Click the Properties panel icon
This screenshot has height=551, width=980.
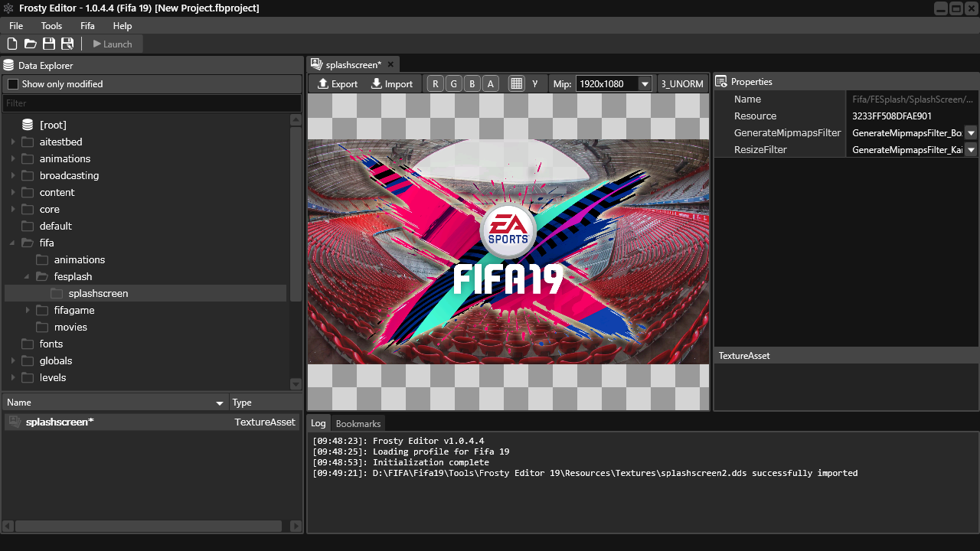tap(721, 81)
